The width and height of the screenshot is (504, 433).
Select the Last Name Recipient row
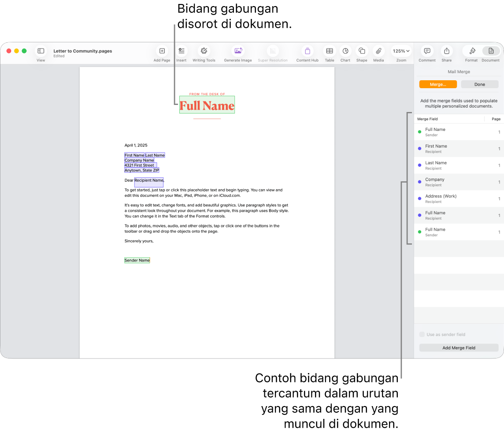pos(459,165)
